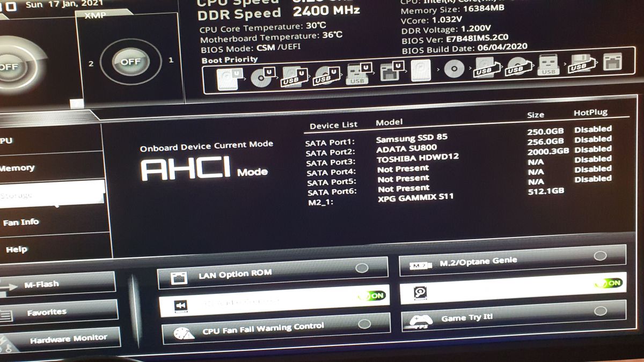Screen dimensions: 644x362
Task: Toggle the XMP OFF knob
Action: click(x=129, y=62)
